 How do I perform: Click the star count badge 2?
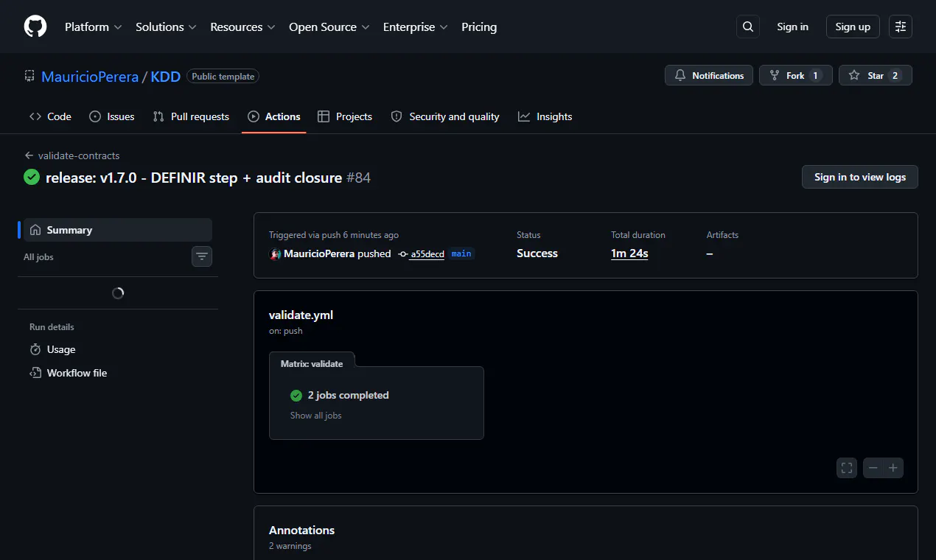(x=895, y=75)
